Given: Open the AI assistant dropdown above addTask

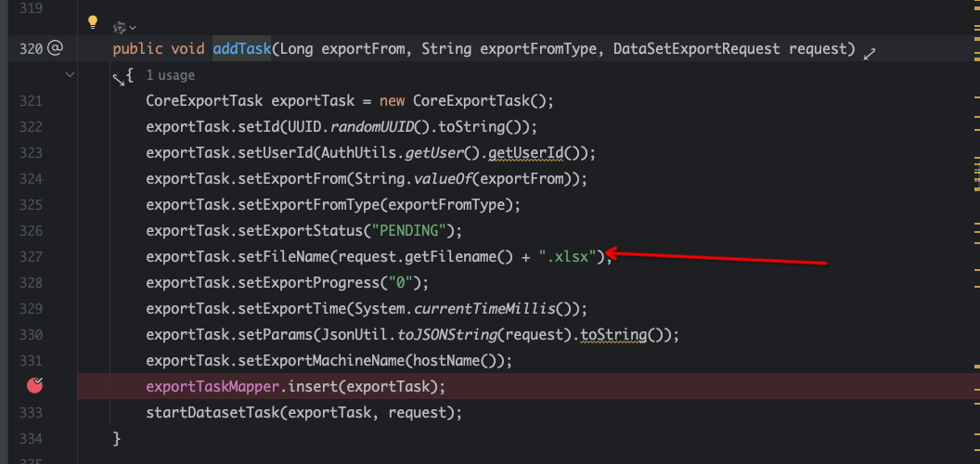Looking at the screenshot, I should (124, 28).
